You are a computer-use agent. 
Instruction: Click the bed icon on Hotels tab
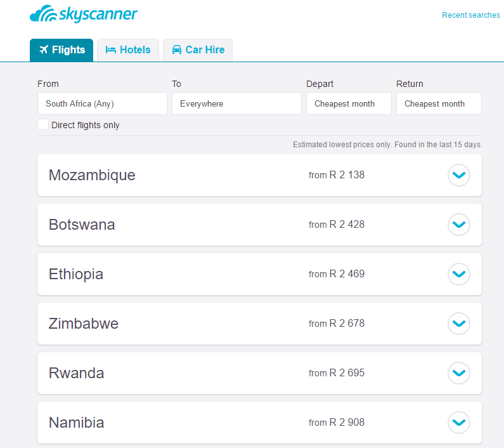tap(110, 50)
